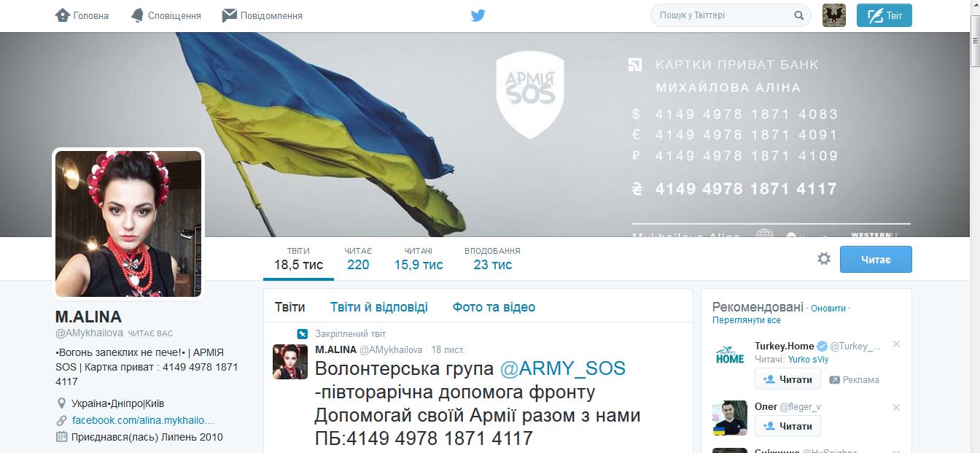
Task: Click the search magnifier icon
Action: 798,15
